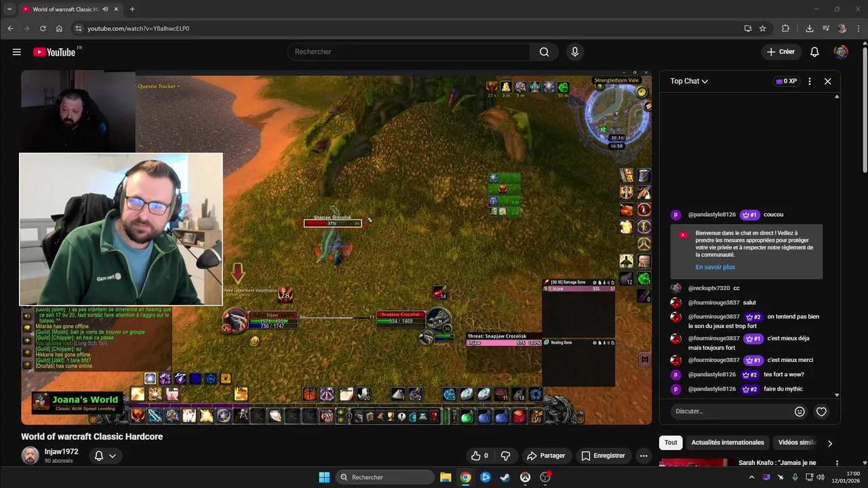Open YouTube notifications bell
Screen dimensions: 868x488
click(x=815, y=52)
